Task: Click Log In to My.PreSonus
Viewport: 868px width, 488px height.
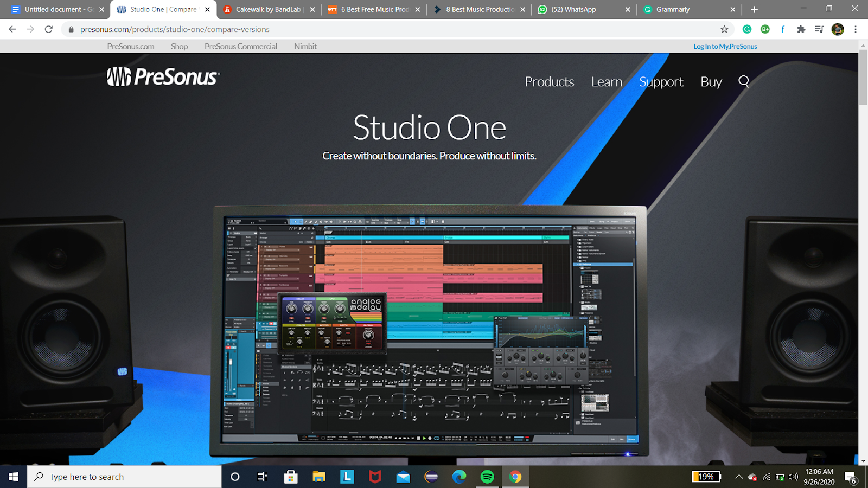Action: pos(725,47)
